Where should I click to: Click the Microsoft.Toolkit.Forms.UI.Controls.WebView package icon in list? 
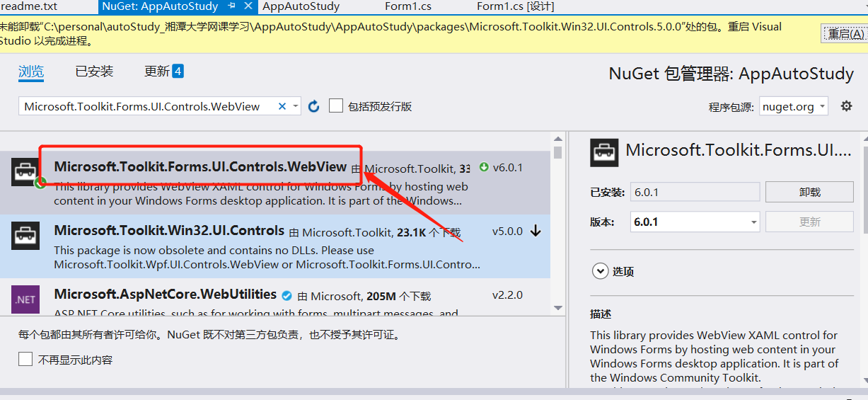[x=25, y=172]
